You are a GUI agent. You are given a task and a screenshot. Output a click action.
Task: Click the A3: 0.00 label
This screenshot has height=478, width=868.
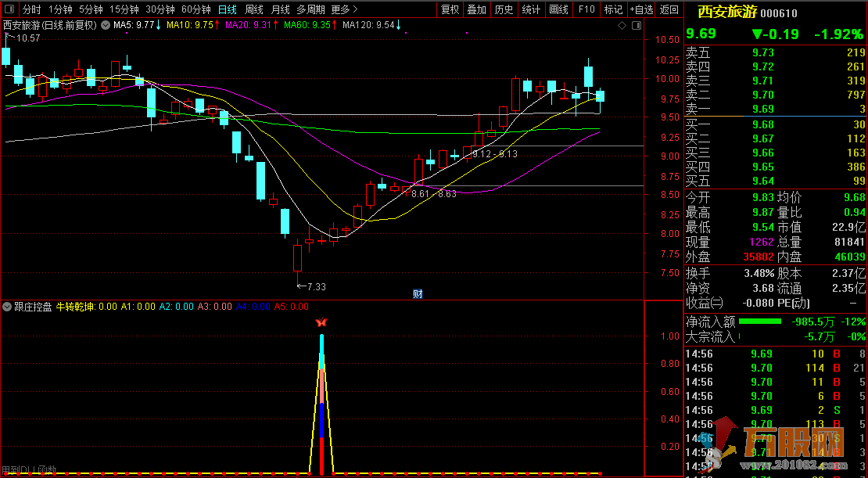point(215,307)
